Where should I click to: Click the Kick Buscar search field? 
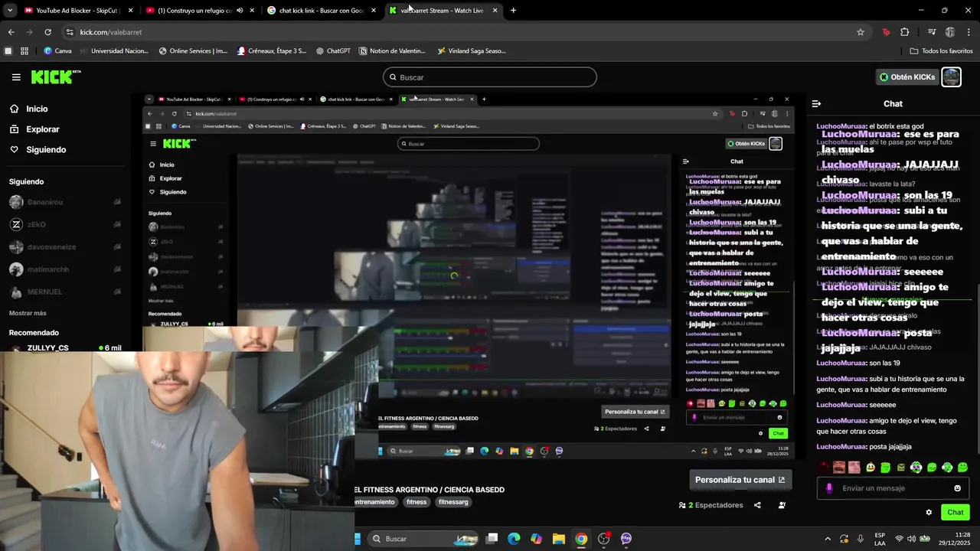[x=490, y=77]
